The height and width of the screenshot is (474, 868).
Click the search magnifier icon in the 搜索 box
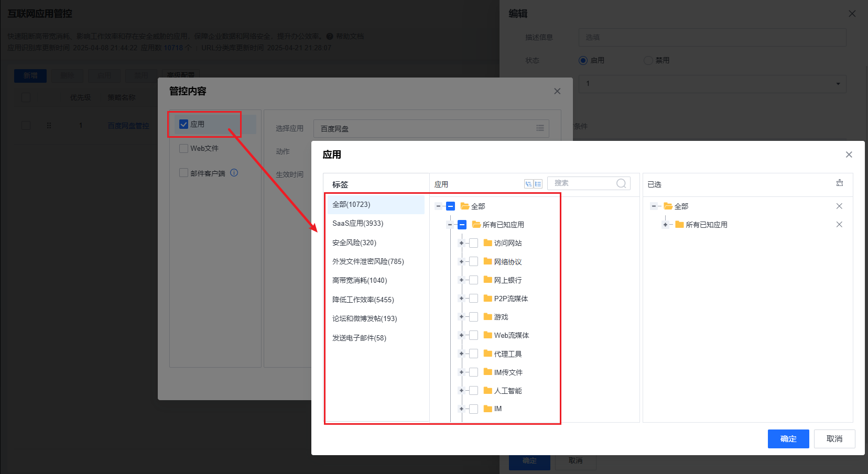pyautogui.click(x=621, y=183)
